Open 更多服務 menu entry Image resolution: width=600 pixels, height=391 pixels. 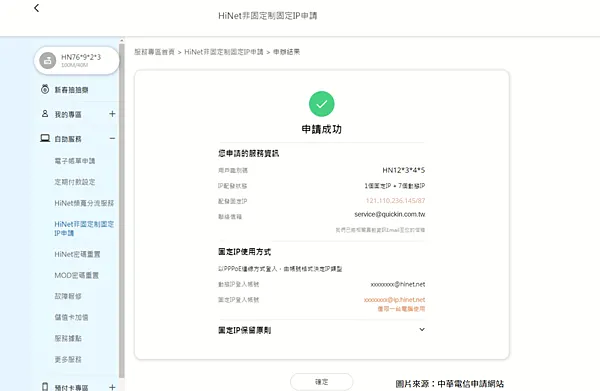[68, 359]
